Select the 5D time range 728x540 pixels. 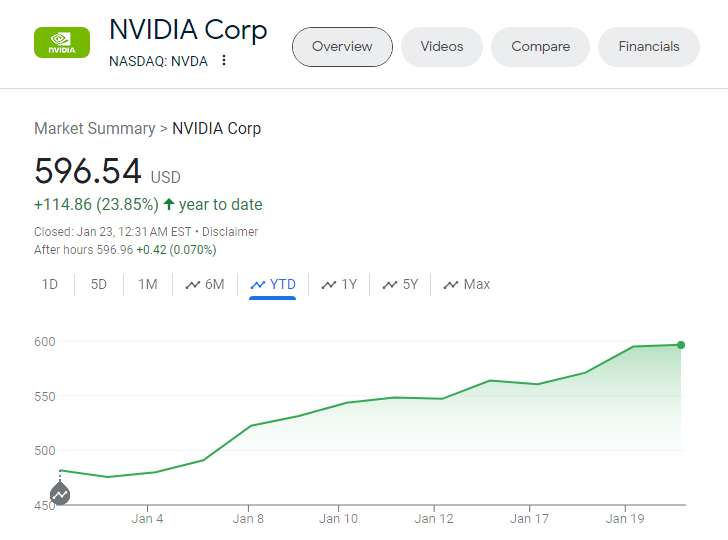pos(99,285)
